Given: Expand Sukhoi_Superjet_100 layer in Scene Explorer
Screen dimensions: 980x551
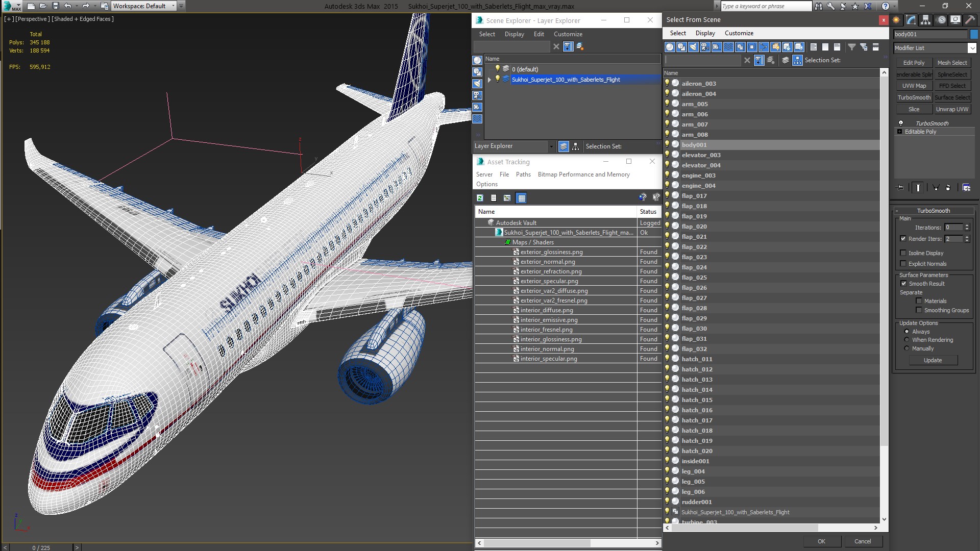Looking at the screenshot, I should pyautogui.click(x=489, y=80).
